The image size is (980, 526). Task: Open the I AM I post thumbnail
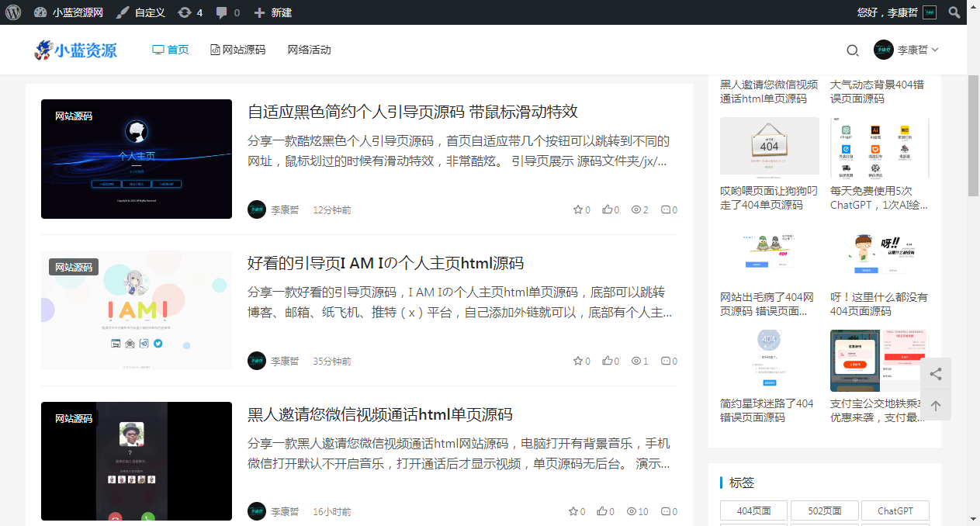point(137,310)
